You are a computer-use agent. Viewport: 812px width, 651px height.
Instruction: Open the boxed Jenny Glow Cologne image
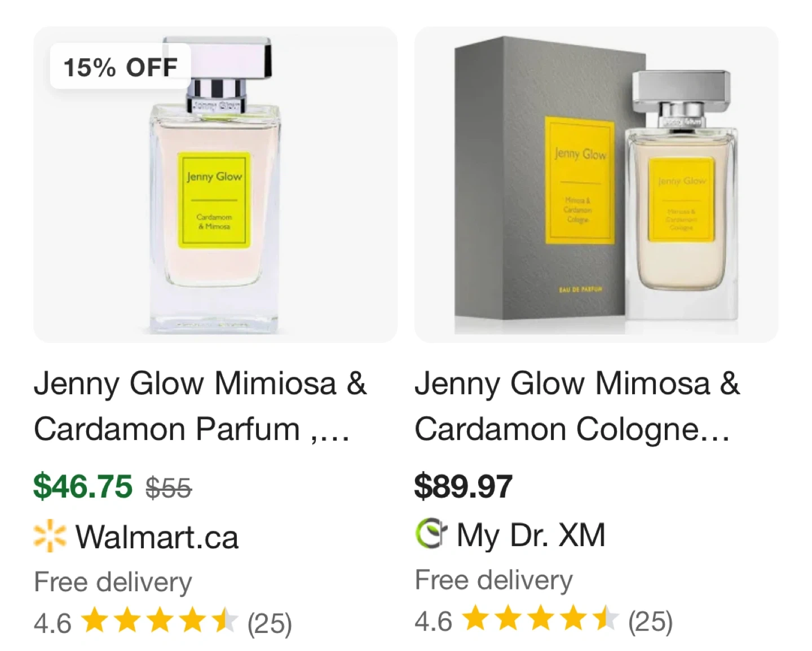(x=596, y=186)
